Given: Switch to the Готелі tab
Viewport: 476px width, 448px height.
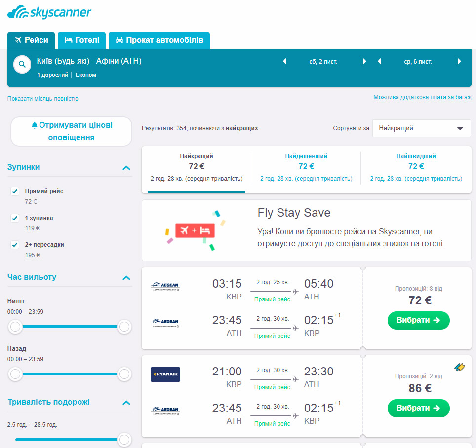Looking at the screenshot, I should pyautogui.click(x=82, y=40).
